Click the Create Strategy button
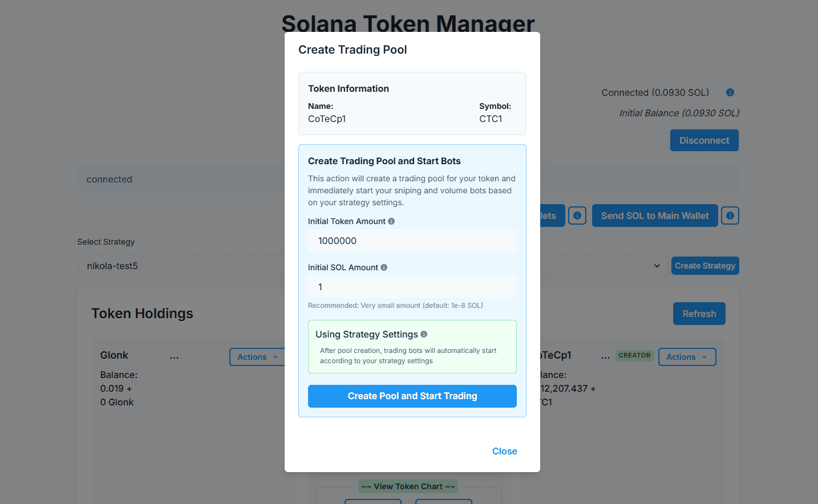818x504 pixels. [x=704, y=266]
